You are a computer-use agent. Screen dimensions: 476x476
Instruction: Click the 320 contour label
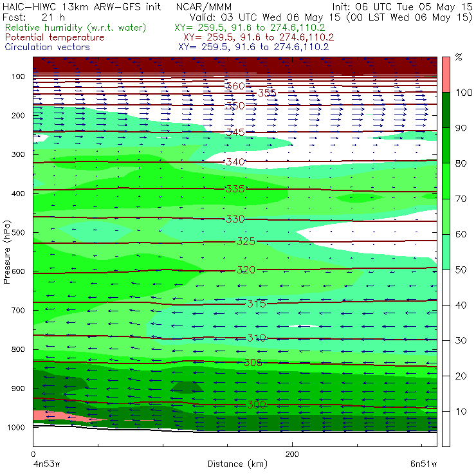coord(246,270)
